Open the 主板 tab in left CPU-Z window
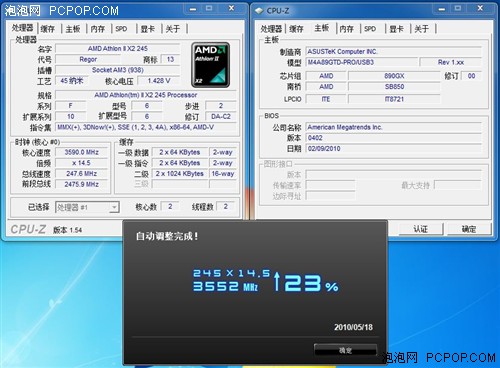The height and width of the screenshot is (368, 500). click(73, 29)
